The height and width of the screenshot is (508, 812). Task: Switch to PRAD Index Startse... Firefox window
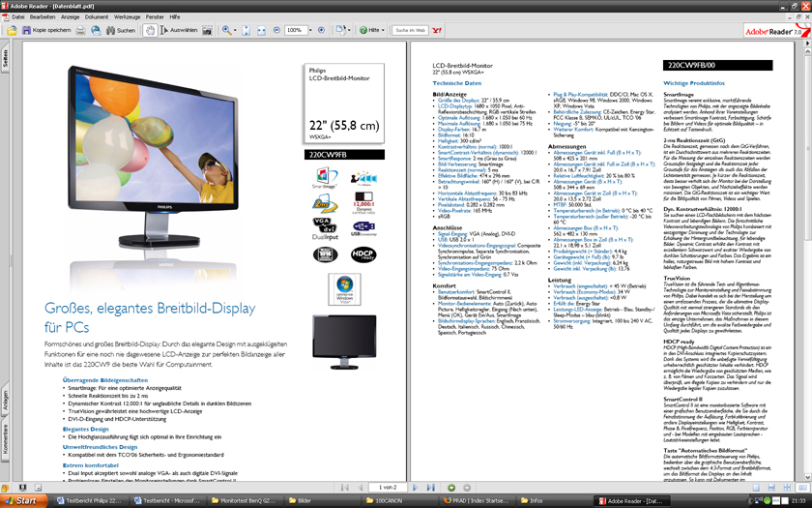coord(477,501)
